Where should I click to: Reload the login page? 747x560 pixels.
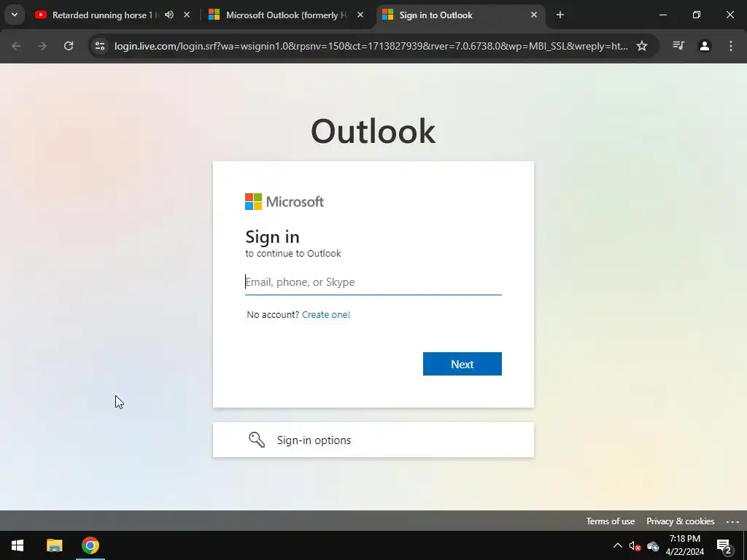[69, 46]
